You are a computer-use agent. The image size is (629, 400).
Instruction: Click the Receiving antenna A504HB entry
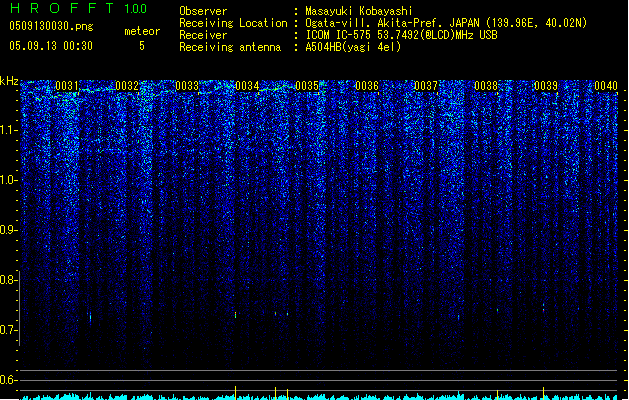point(353,47)
